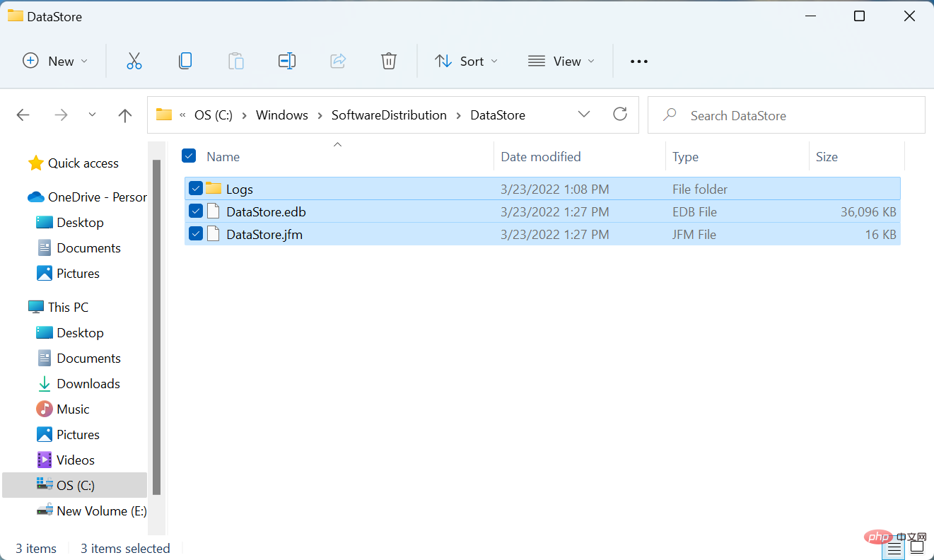Navigate to SoftwareDistribution in breadcrumb
Screen dimensions: 934x560
tap(389, 115)
